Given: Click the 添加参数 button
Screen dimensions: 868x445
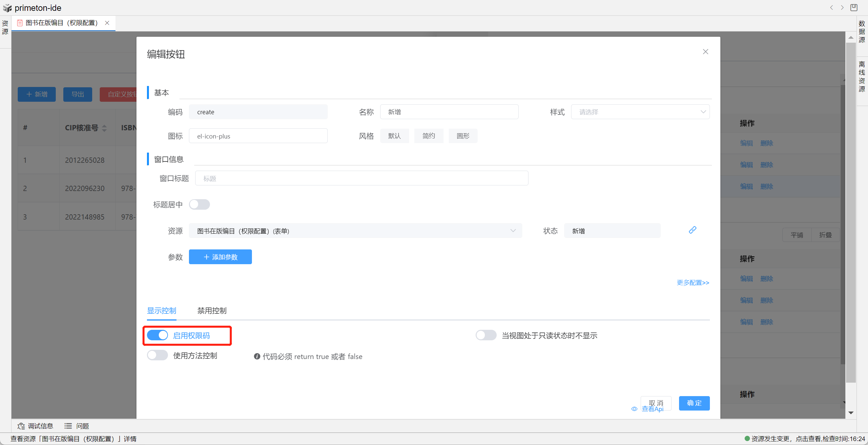Looking at the screenshot, I should tap(220, 257).
